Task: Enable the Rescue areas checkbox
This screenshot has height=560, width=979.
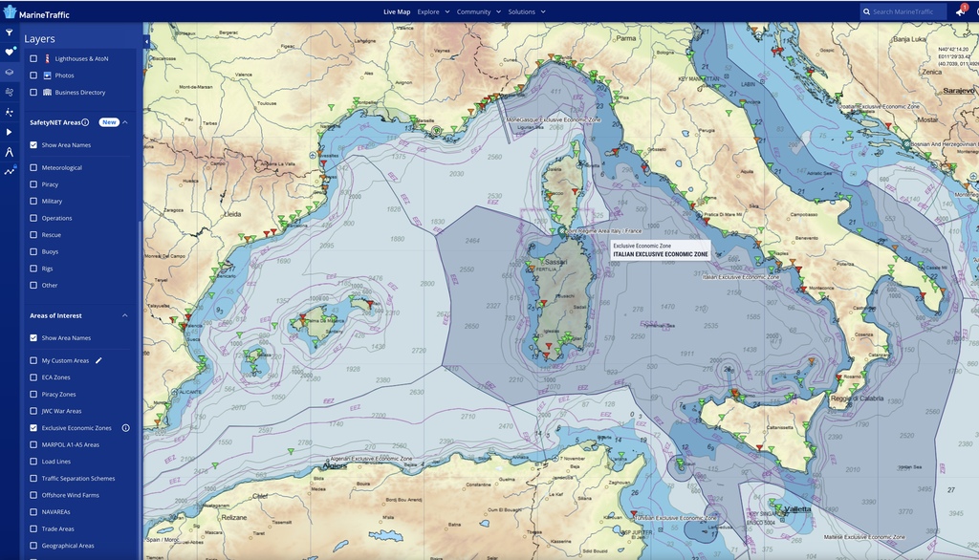Action: pos(33,235)
